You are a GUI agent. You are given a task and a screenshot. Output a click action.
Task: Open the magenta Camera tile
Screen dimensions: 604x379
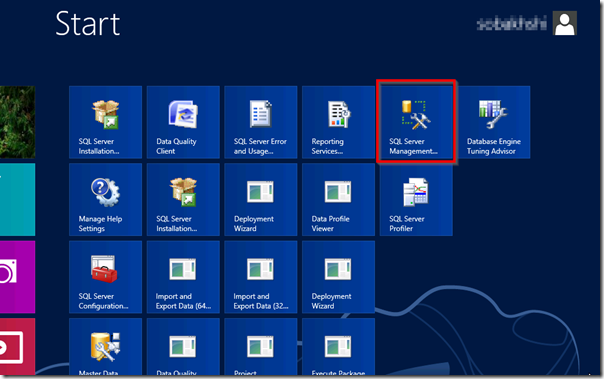tap(17, 277)
